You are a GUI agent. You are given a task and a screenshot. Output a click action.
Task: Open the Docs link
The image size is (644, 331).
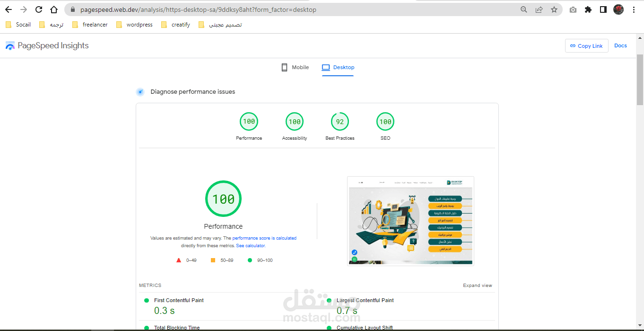point(620,45)
